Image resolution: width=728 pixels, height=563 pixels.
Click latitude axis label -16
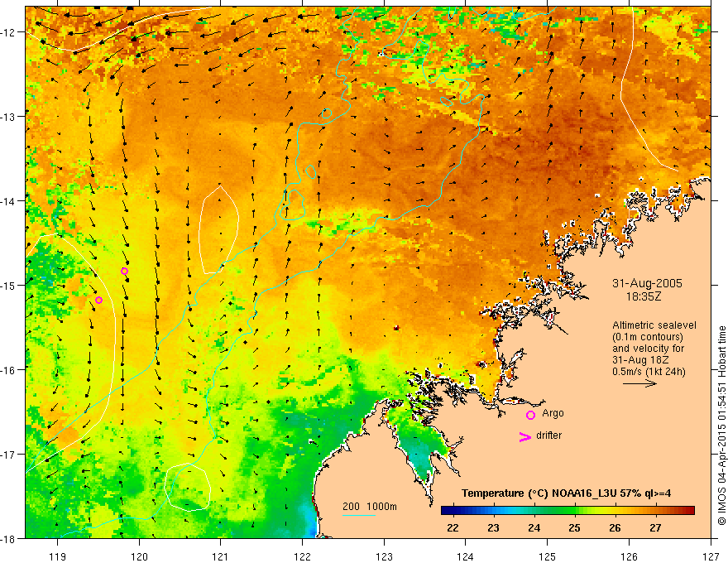click(10, 370)
